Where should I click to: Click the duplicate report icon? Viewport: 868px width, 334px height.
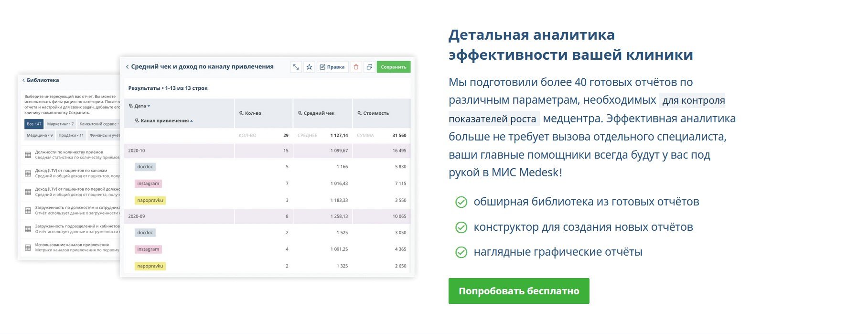369,67
